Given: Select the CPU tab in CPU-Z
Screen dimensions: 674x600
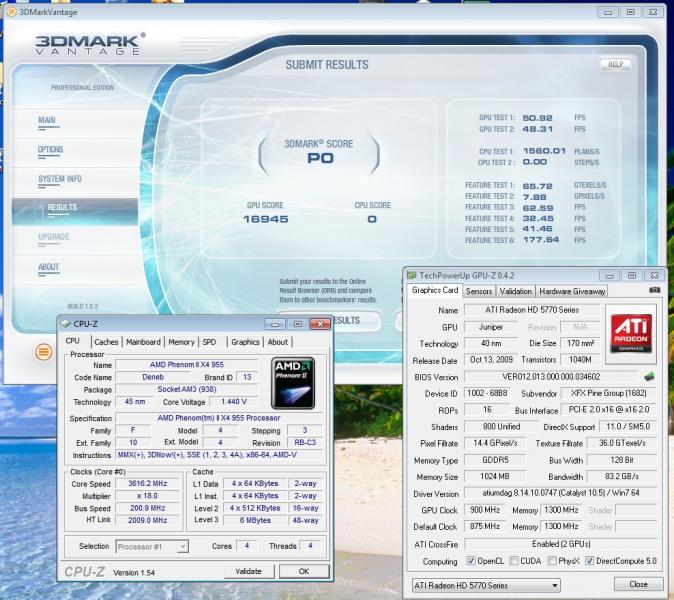Looking at the screenshot, I should click(x=73, y=341).
